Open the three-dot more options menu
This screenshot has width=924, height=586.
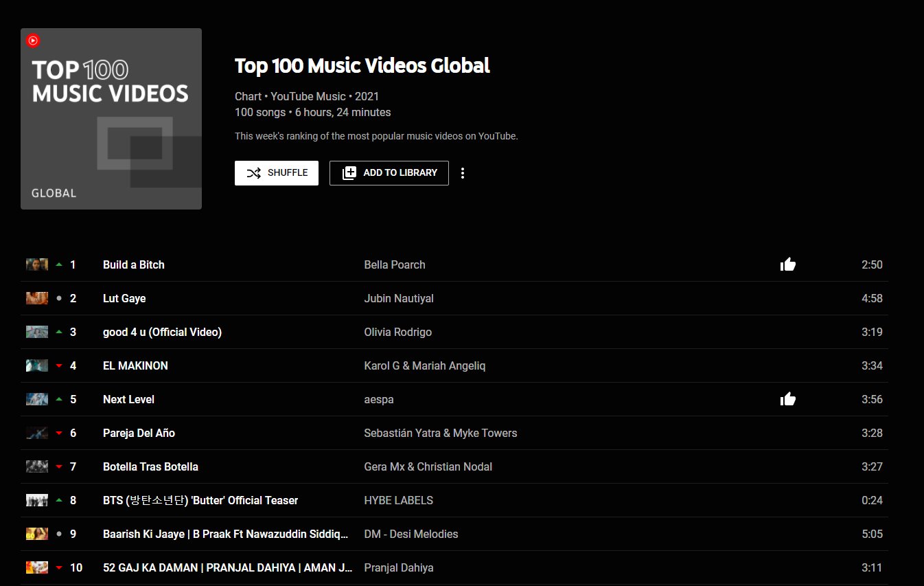(463, 172)
